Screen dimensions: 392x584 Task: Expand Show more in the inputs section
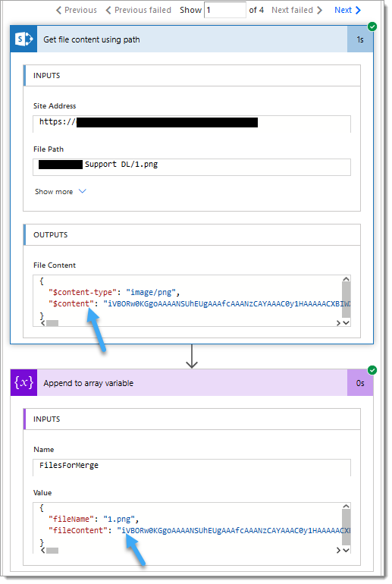(x=61, y=191)
